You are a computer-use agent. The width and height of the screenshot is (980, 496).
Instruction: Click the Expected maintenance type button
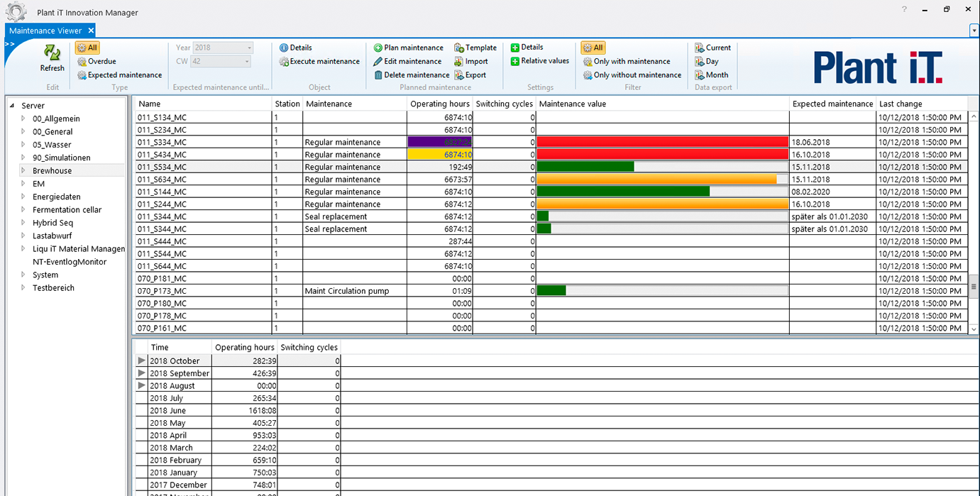119,75
